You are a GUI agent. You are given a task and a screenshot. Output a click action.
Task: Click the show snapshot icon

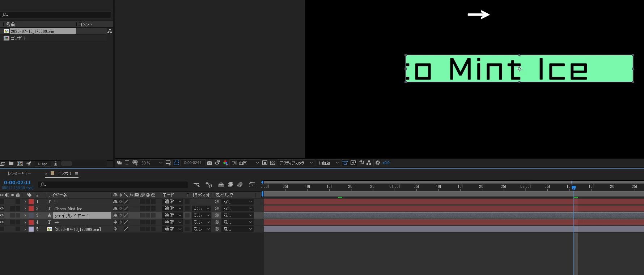(x=217, y=163)
